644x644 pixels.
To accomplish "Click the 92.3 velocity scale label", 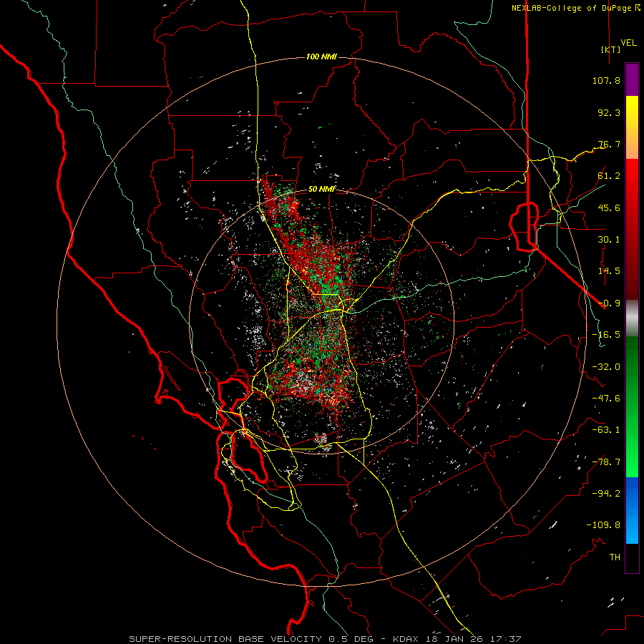I will [x=609, y=112].
